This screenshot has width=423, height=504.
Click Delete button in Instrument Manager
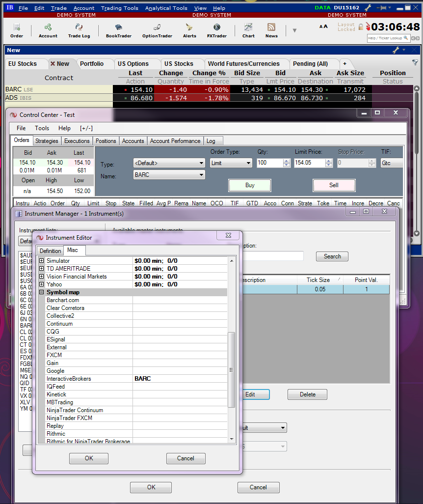[x=307, y=394]
